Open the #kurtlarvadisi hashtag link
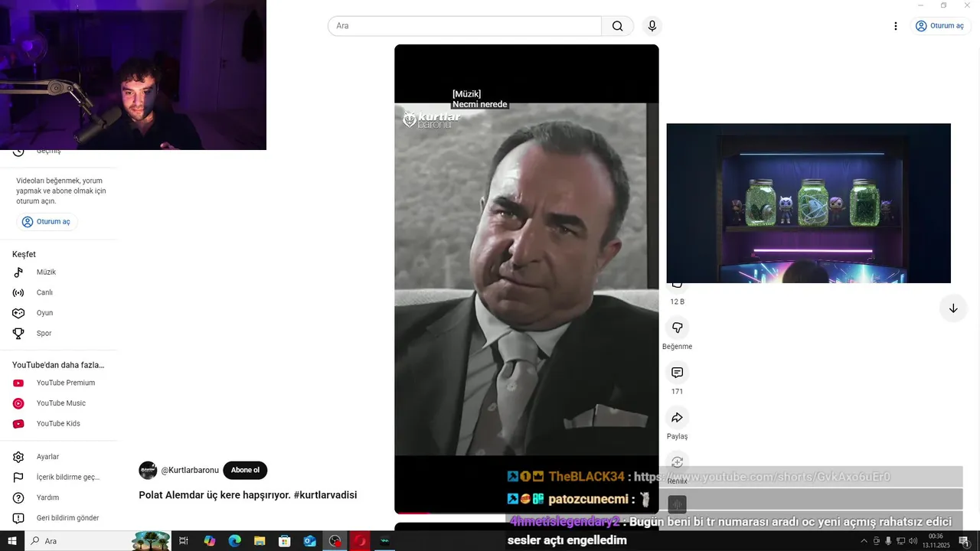 [x=325, y=495]
